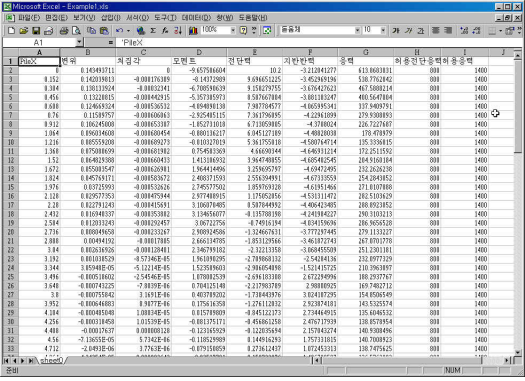Image resolution: width=525 pixels, height=381 pixels.
Task: Open the 데이터(D) menu
Action: tap(196, 18)
